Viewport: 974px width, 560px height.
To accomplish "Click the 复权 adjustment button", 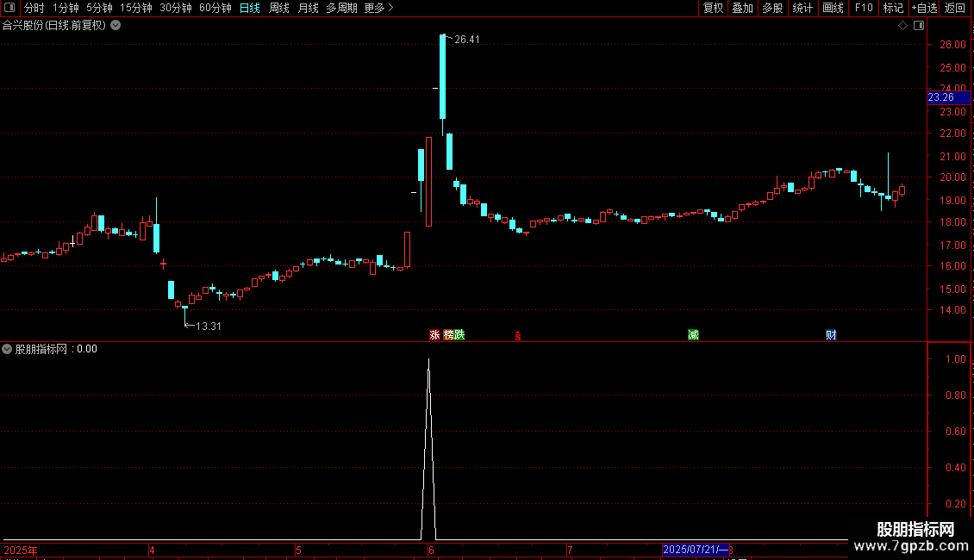I will (713, 8).
